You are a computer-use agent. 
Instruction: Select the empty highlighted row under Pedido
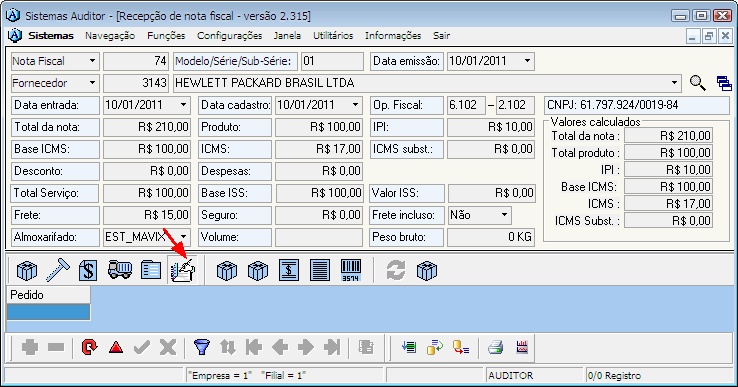point(48,312)
